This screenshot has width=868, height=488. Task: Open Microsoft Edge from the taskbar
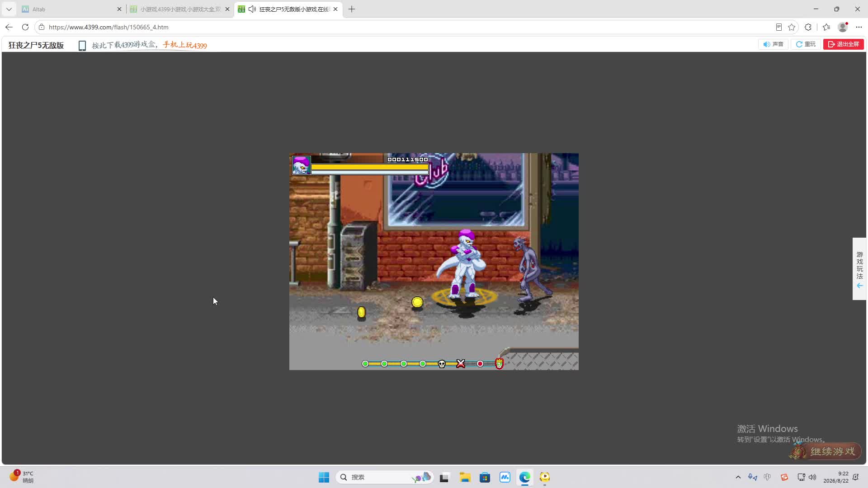524,477
